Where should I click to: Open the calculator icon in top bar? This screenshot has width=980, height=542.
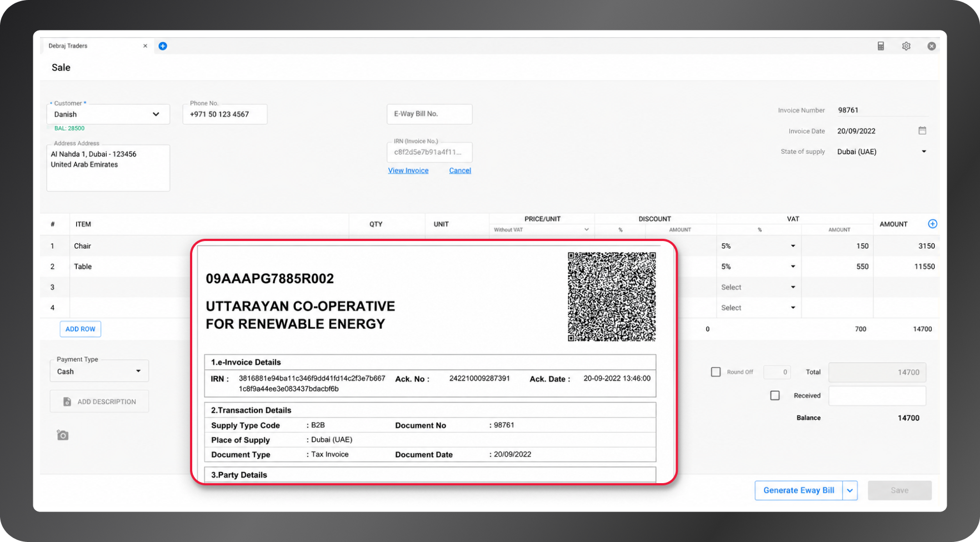(881, 46)
